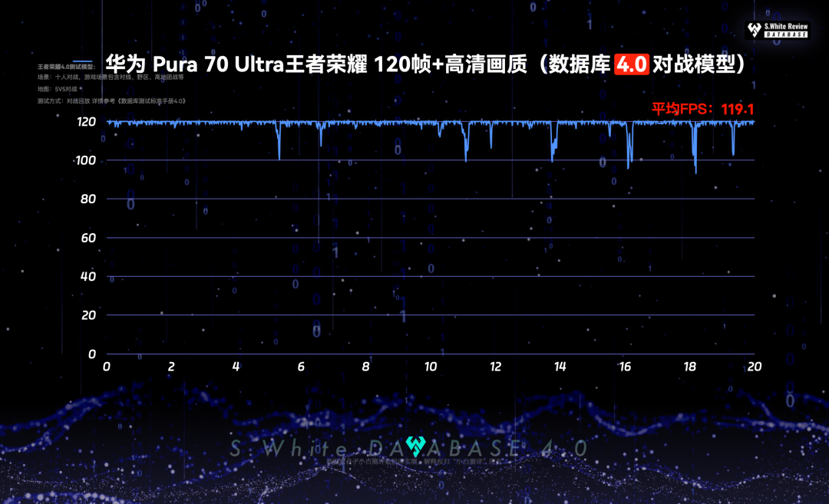Click the first FPS dip to 100 near minute 5
829x504 pixels.
(279, 141)
